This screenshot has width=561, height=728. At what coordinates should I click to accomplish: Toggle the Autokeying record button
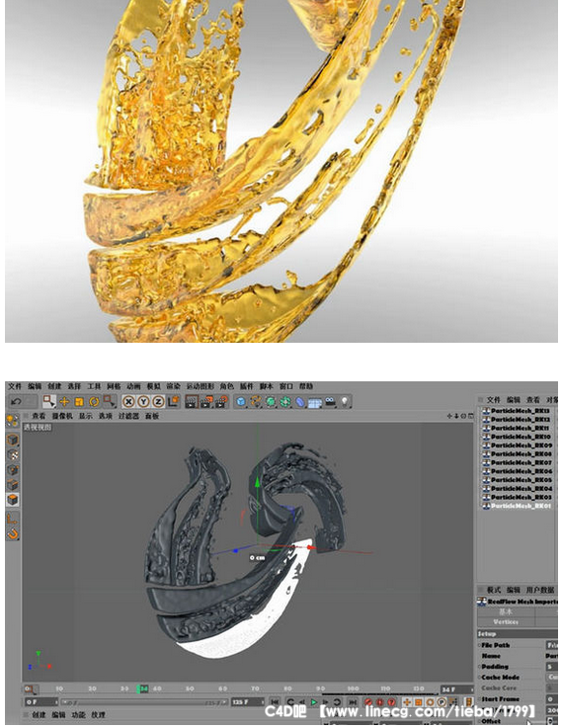[x=380, y=702]
